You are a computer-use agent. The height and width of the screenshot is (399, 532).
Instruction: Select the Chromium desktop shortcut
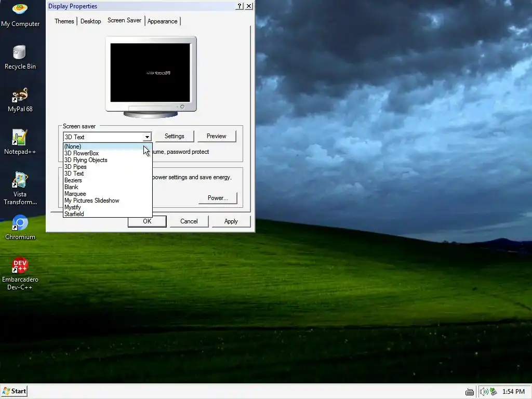(x=20, y=228)
